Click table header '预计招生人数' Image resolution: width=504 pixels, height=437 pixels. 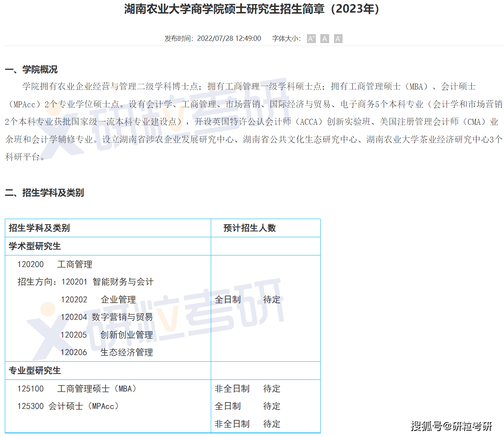coord(250,228)
